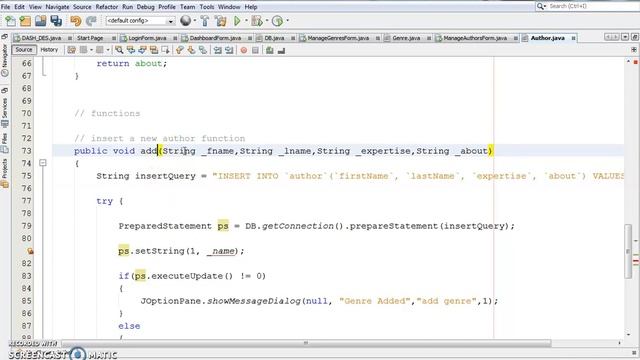Open the Source menu
This screenshot has height=360, width=640.
82,7
